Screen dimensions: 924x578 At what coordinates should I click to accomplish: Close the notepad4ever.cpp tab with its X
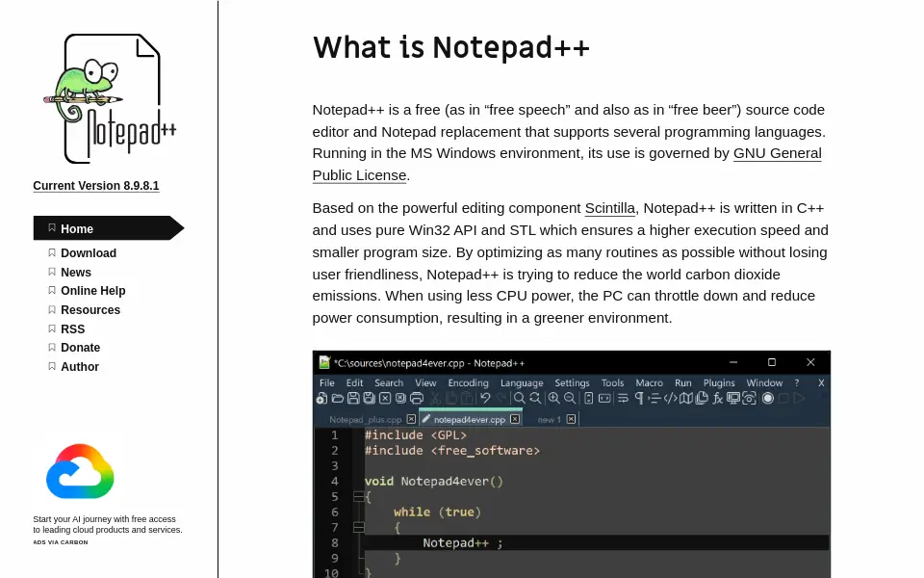click(x=515, y=419)
